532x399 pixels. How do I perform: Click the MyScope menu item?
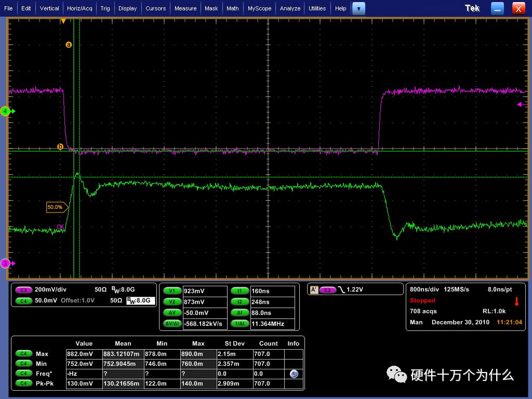coord(259,8)
